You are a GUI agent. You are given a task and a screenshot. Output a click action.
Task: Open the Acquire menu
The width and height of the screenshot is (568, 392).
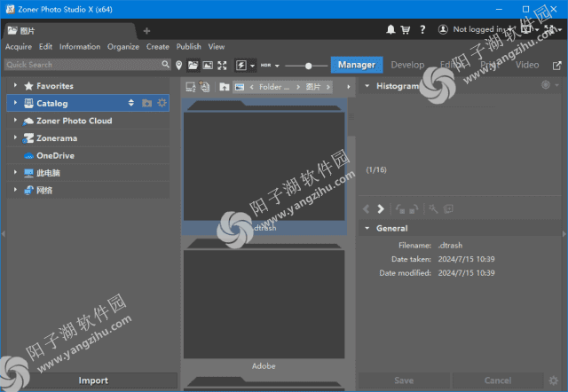(x=19, y=47)
